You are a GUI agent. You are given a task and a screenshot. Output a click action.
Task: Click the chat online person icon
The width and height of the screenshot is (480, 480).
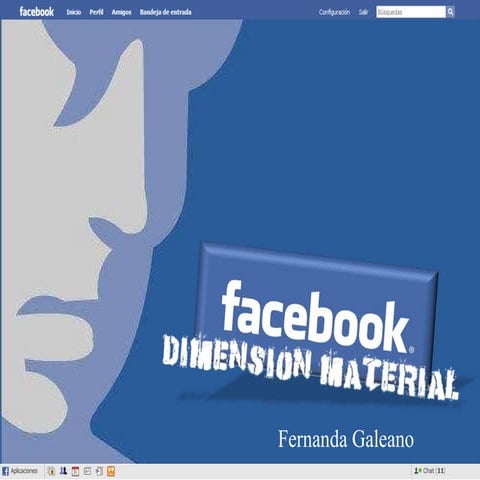coord(417,471)
